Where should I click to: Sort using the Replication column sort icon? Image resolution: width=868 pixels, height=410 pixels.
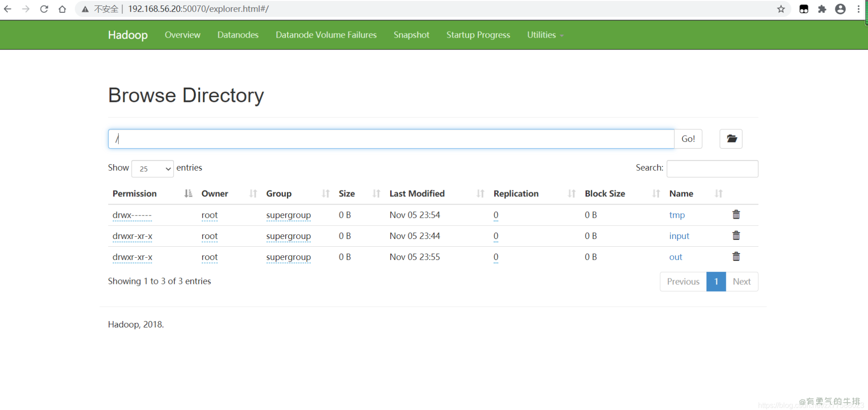point(571,194)
